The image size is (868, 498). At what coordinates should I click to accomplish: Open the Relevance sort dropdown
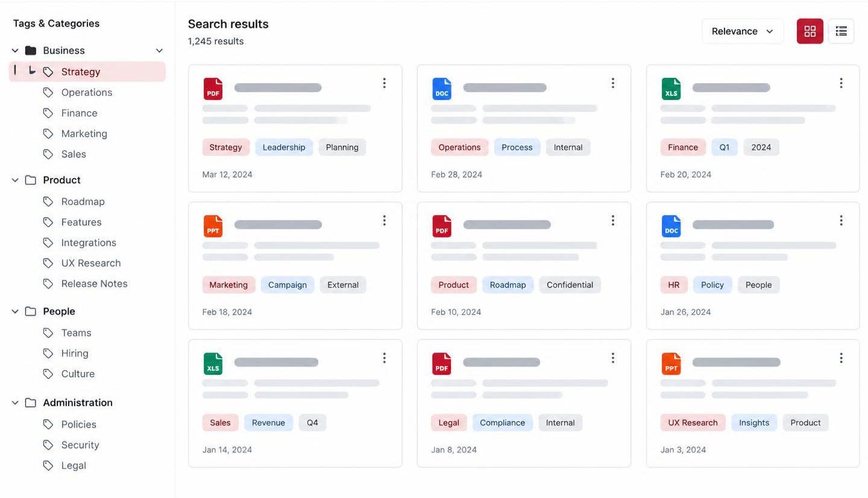(743, 31)
